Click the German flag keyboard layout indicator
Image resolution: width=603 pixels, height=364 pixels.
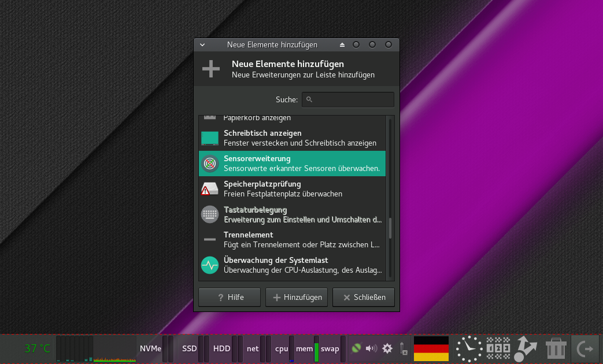click(431, 349)
